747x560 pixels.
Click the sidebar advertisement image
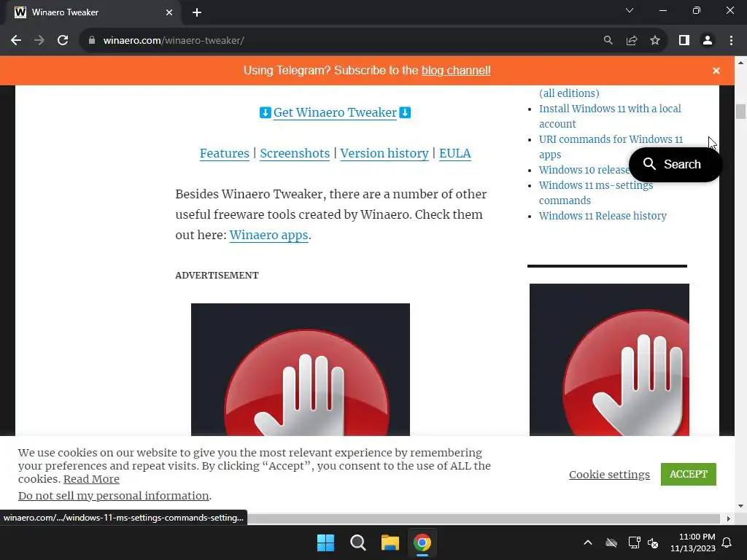(x=609, y=359)
